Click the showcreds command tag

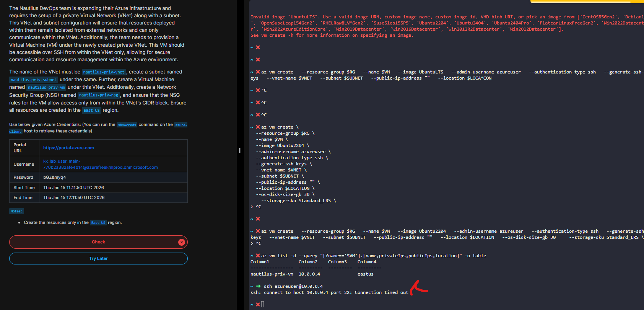[127, 125]
